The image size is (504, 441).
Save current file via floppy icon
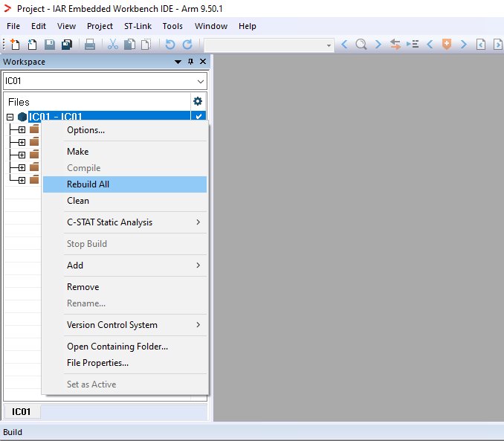pos(50,44)
